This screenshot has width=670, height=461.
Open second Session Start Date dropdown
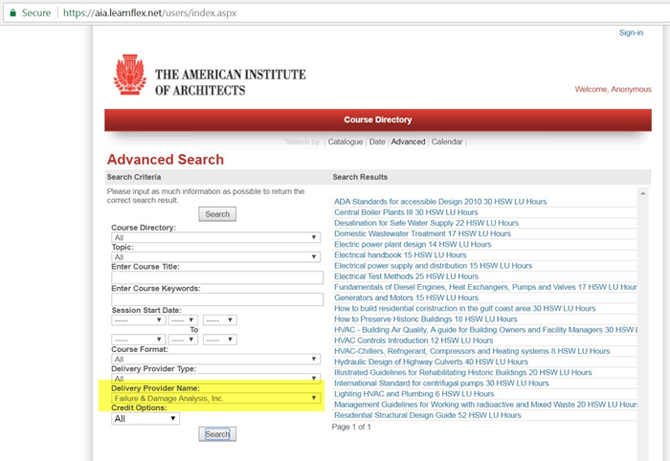click(x=183, y=320)
